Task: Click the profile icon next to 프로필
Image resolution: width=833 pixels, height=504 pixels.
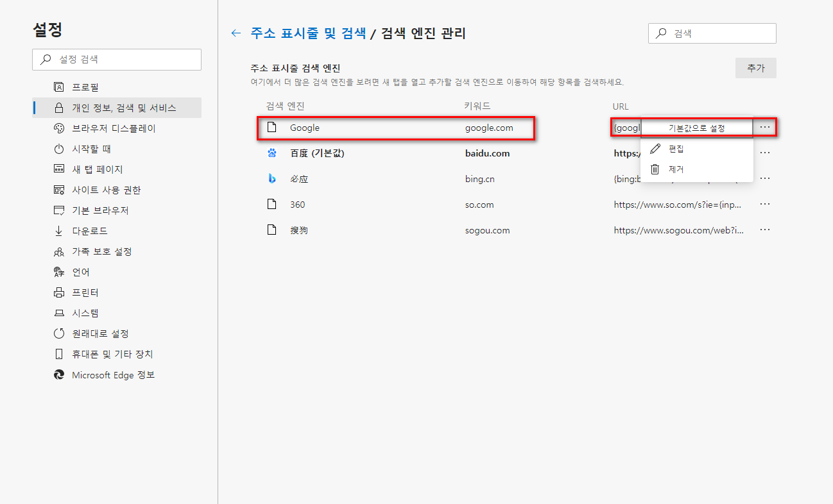Action: pos(59,87)
